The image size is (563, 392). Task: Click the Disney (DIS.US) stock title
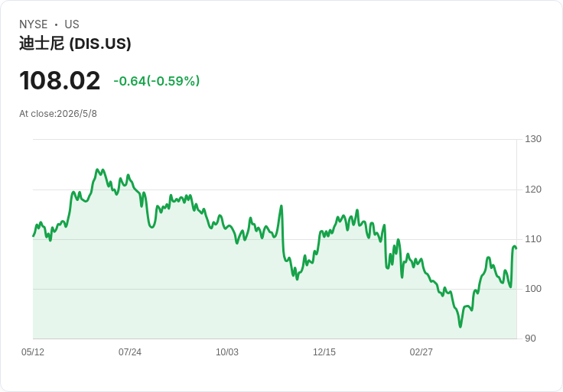pyautogui.click(x=75, y=44)
